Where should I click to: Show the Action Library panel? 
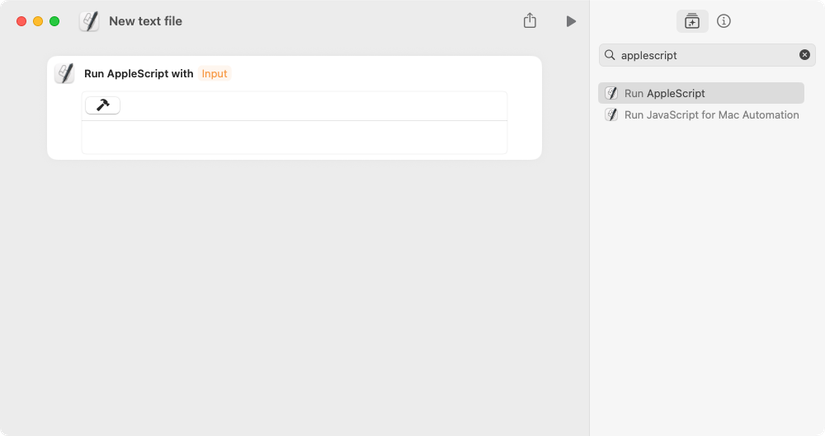(691, 21)
